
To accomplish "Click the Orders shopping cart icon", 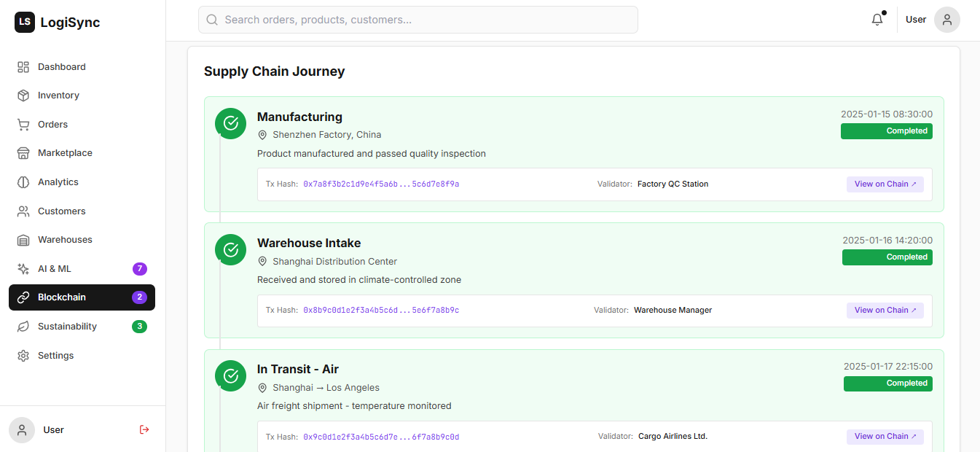I will pyautogui.click(x=23, y=125).
